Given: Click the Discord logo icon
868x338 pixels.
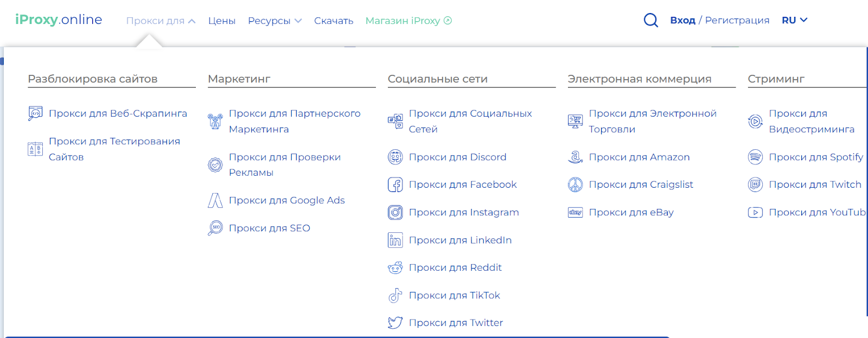Looking at the screenshot, I should (x=395, y=157).
